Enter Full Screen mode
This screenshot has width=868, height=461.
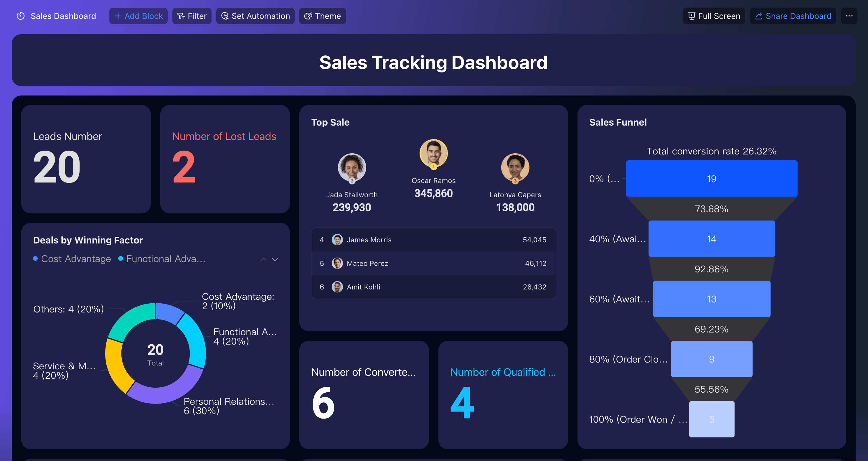tap(714, 16)
